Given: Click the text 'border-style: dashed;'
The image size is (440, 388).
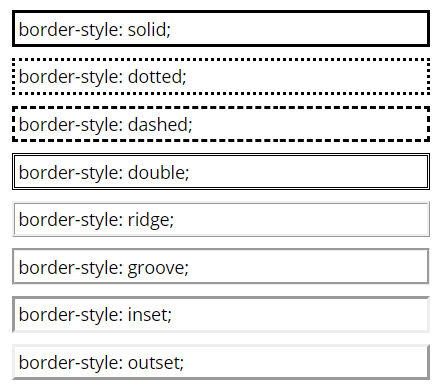Looking at the screenshot, I should pos(105,125).
